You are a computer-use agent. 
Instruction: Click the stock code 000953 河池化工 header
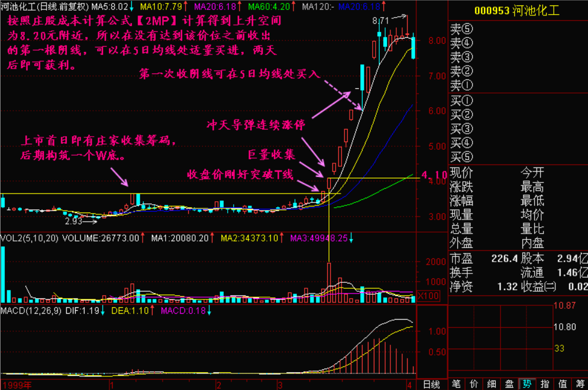(518, 11)
